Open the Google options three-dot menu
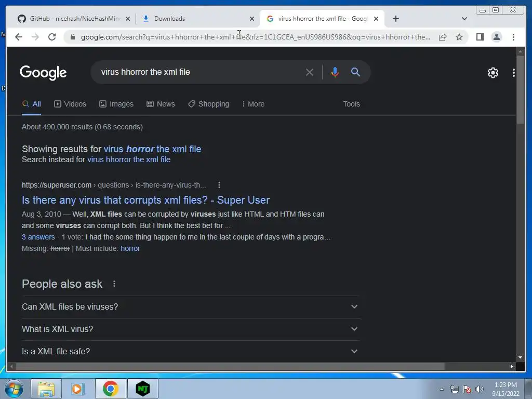This screenshot has height=399, width=532. pos(514,73)
